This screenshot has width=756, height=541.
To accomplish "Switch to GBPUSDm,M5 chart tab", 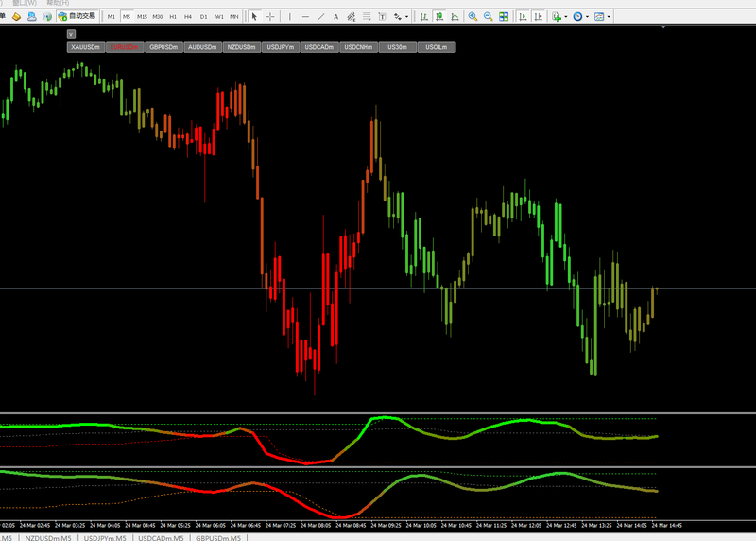I will coord(218,537).
